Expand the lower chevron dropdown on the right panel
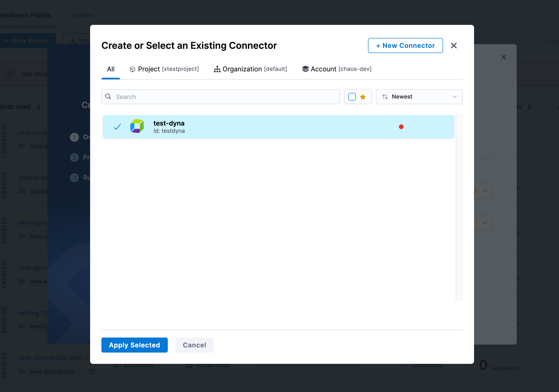 485,223
